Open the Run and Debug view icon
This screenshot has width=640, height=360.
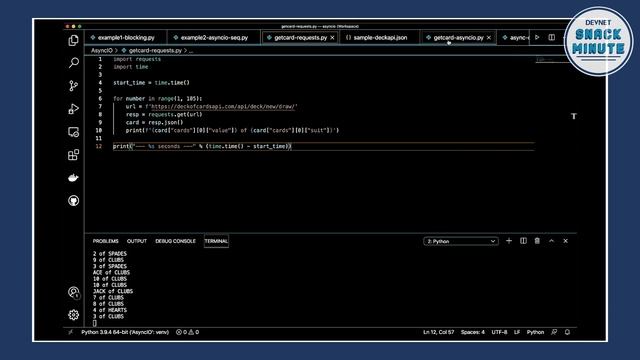tap(73, 109)
